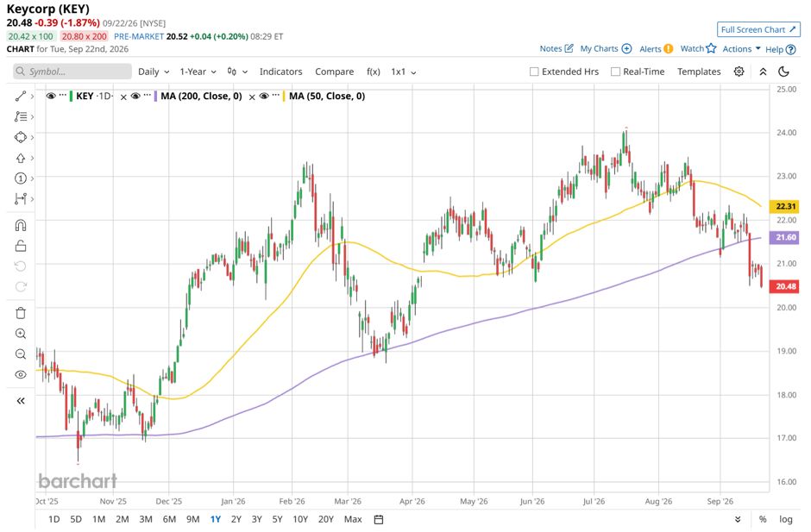Activate the magnet snap tool

21,225
